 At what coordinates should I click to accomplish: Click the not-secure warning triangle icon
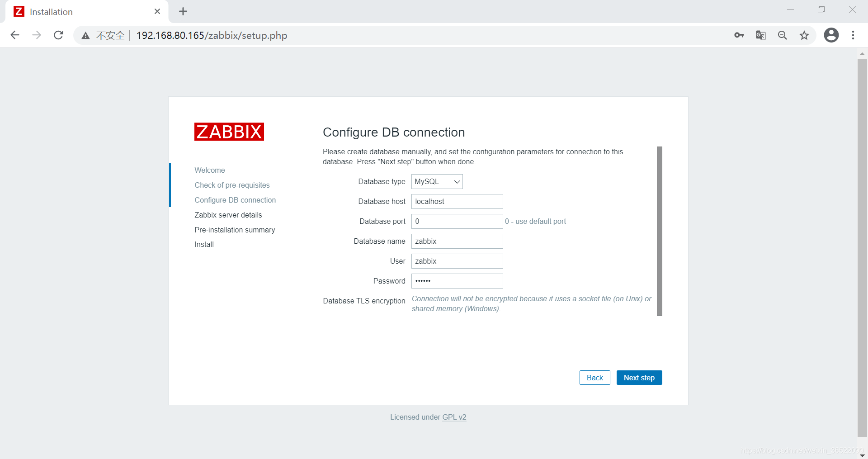(x=85, y=36)
